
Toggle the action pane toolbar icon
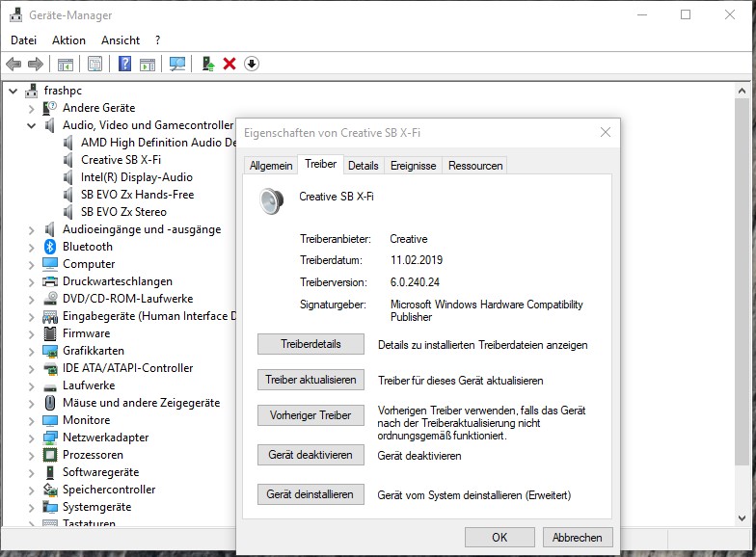pyautogui.click(x=148, y=64)
